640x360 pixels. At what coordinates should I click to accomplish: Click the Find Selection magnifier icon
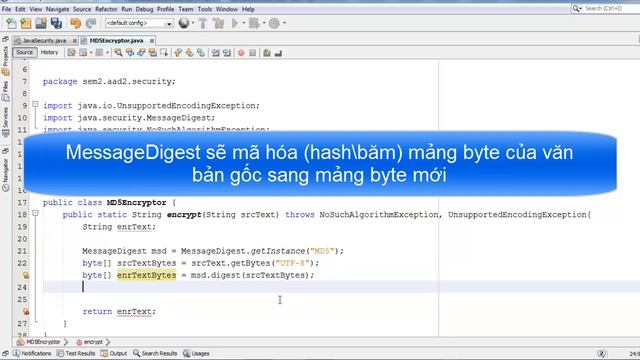[118, 53]
